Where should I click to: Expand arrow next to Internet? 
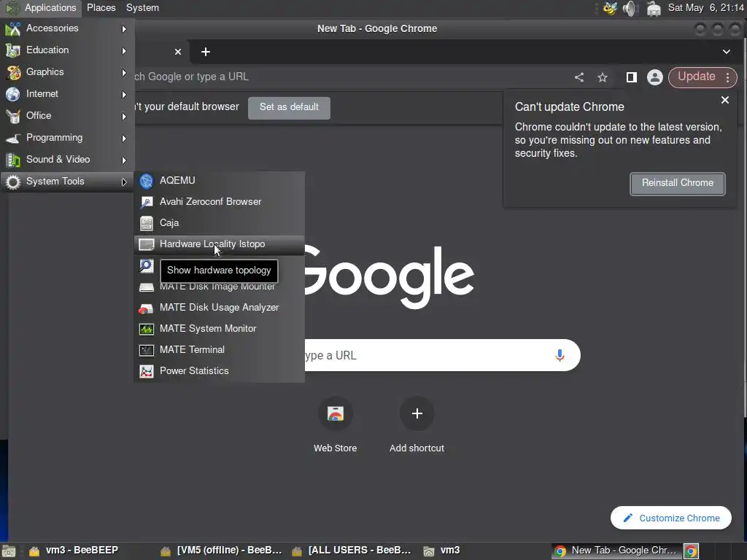tap(124, 94)
